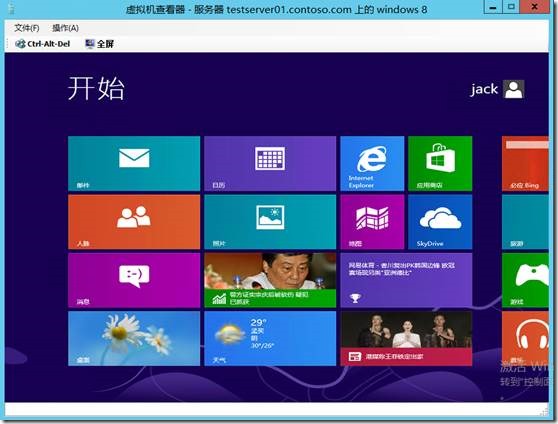Screen dimensions: 558x424
Task: Send Ctrl-Alt-Del to the virtual machine
Action: click(42, 44)
